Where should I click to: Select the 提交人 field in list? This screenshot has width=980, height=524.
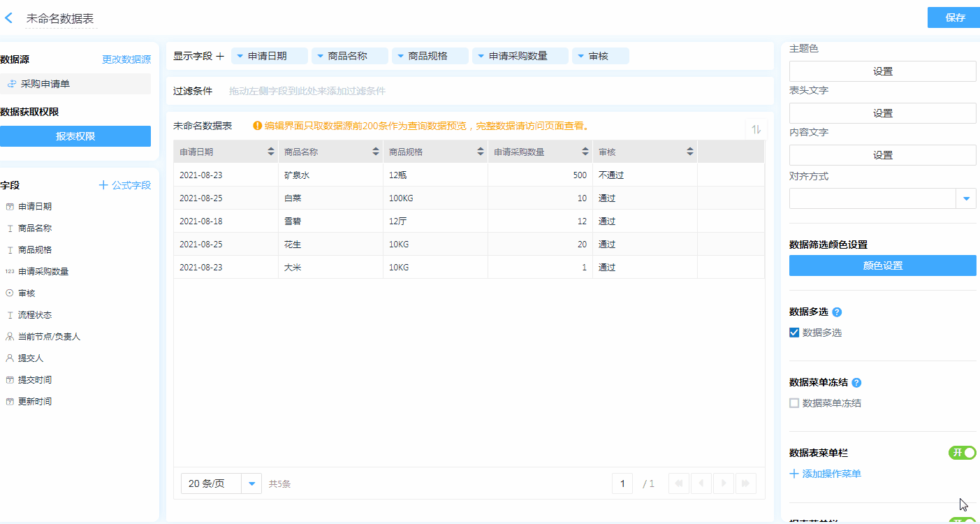pos(31,358)
